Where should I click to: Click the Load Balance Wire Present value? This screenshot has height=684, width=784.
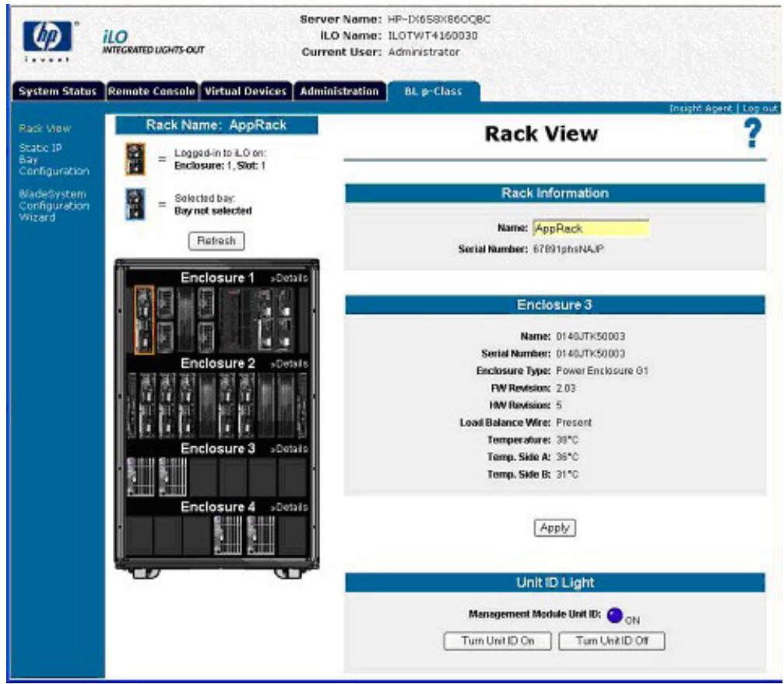click(574, 423)
